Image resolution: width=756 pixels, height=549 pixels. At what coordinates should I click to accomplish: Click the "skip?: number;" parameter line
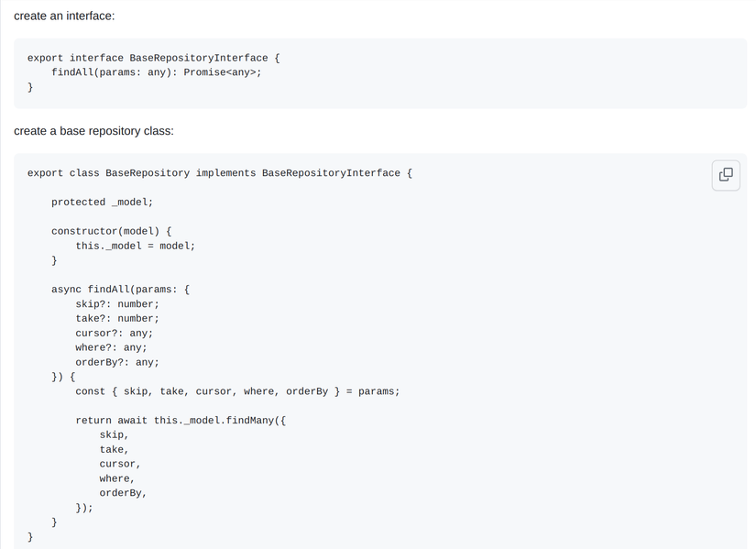pyautogui.click(x=117, y=304)
